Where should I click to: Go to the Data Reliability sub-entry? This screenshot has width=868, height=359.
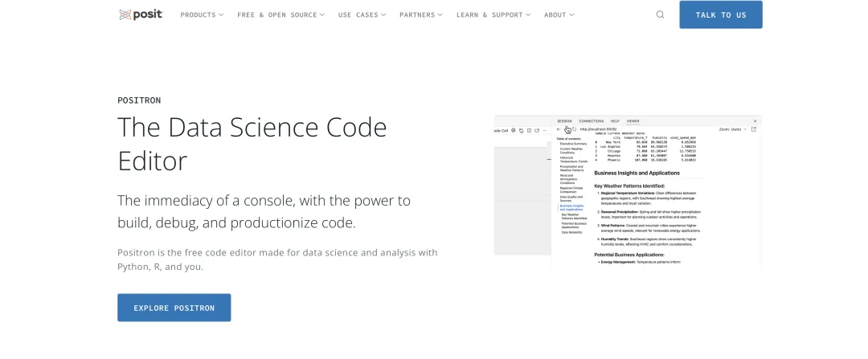[x=572, y=232]
